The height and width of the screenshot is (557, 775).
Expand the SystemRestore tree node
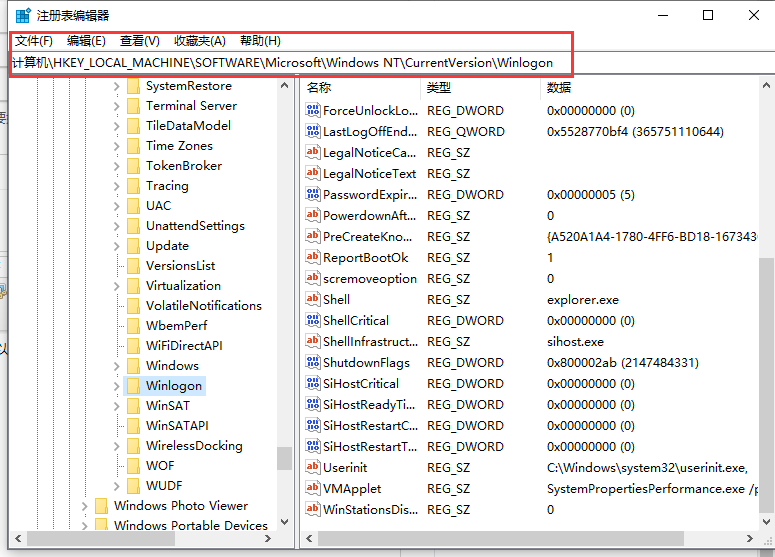tap(116, 86)
